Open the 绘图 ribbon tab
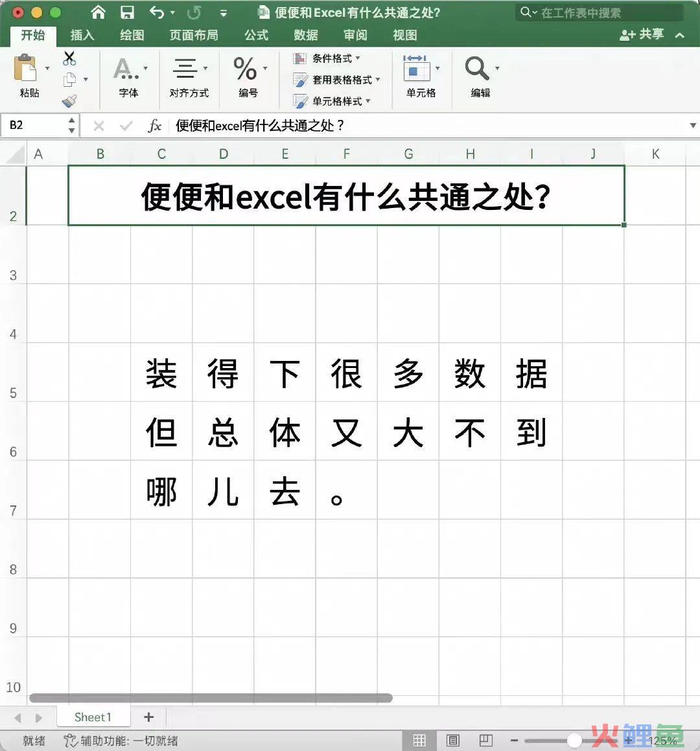The width and height of the screenshot is (700, 751). click(132, 35)
